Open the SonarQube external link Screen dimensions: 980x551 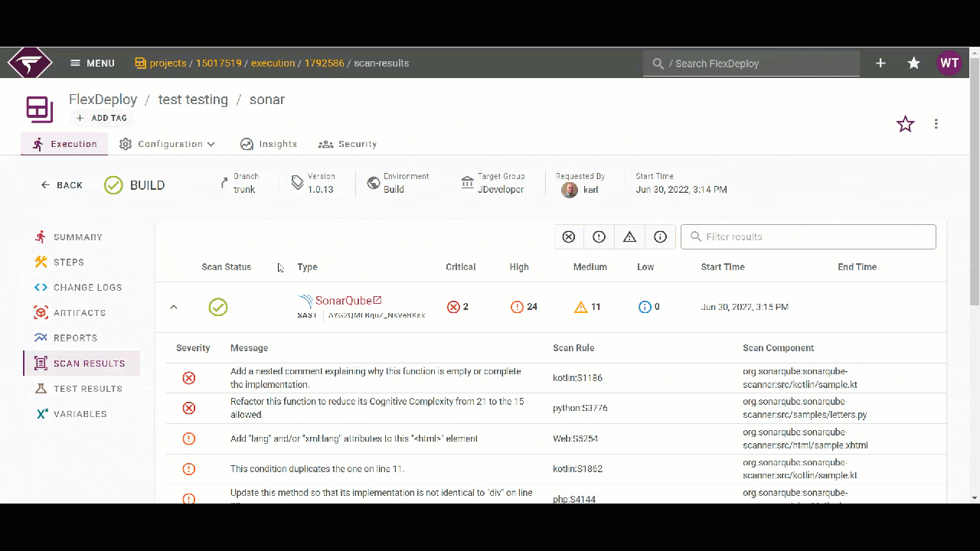click(x=348, y=301)
